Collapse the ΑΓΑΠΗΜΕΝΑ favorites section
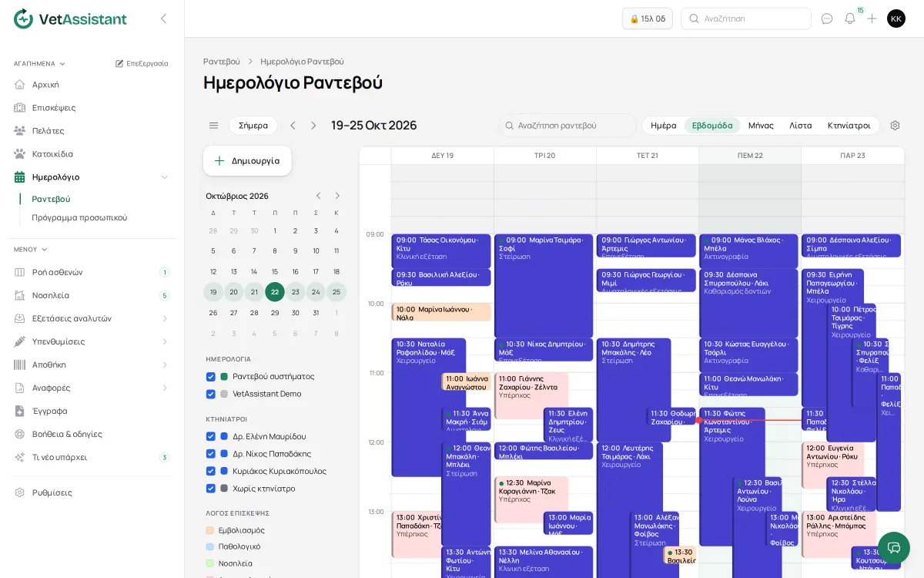This screenshot has width=924, height=578. click(x=39, y=63)
